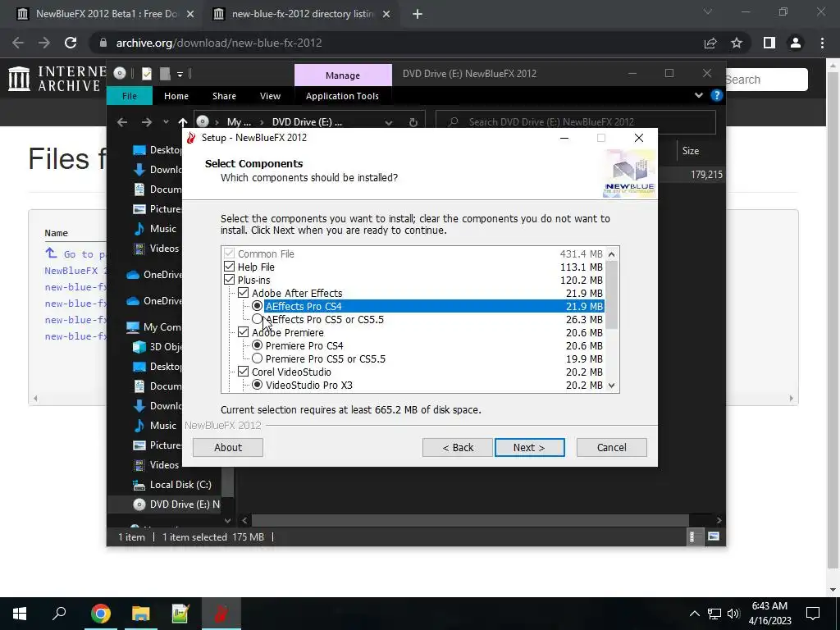This screenshot has width=840, height=630.
Task: Open Chrome three-dot menu
Action: tap(822, 43)
